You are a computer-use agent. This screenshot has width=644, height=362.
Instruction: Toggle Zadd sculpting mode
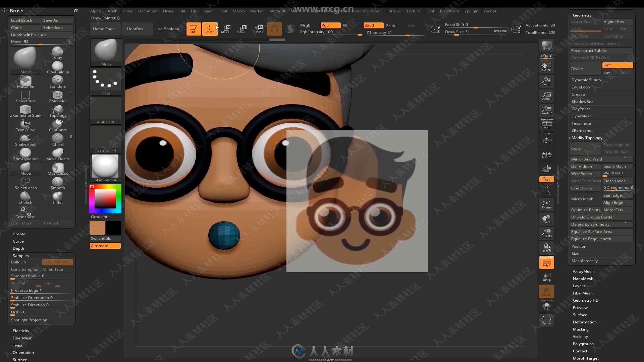click(x=373, y=25)
